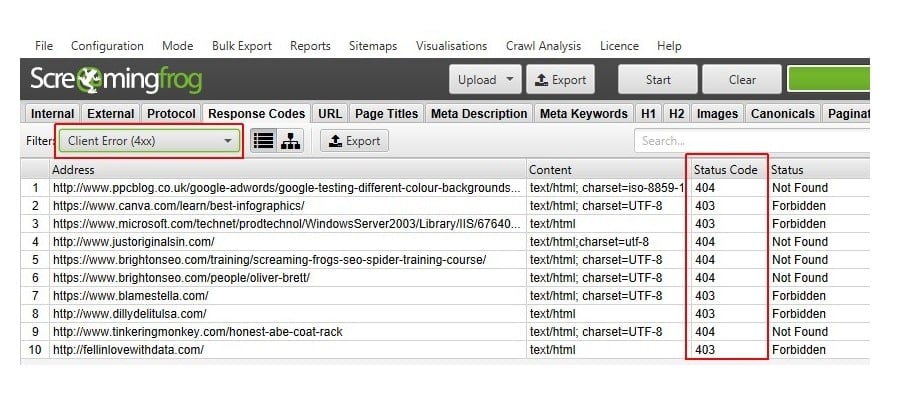Image resolution: width=900 pixels, height=405 pixels.
Task: Focus the Search input field
Action: click(752, 141)
